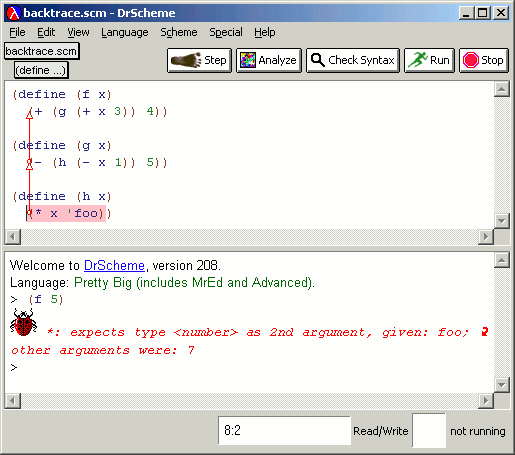This screenshot has height=455, width=515.
Task: Open the Edit menu
Action: click(46, 32)
